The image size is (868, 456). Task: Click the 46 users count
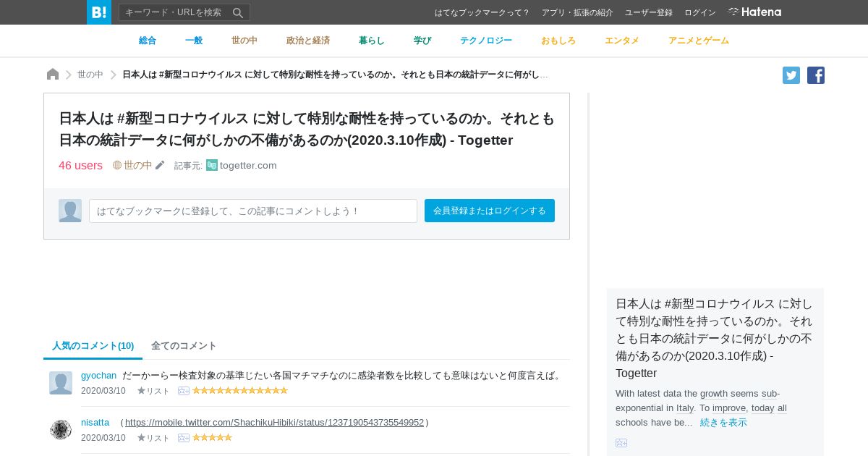click(x=80, y=165)
